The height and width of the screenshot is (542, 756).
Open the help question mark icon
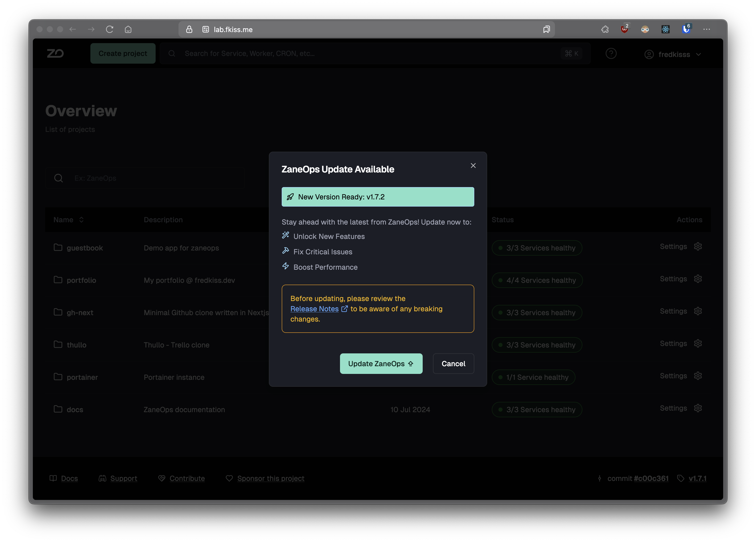(611, 54)
